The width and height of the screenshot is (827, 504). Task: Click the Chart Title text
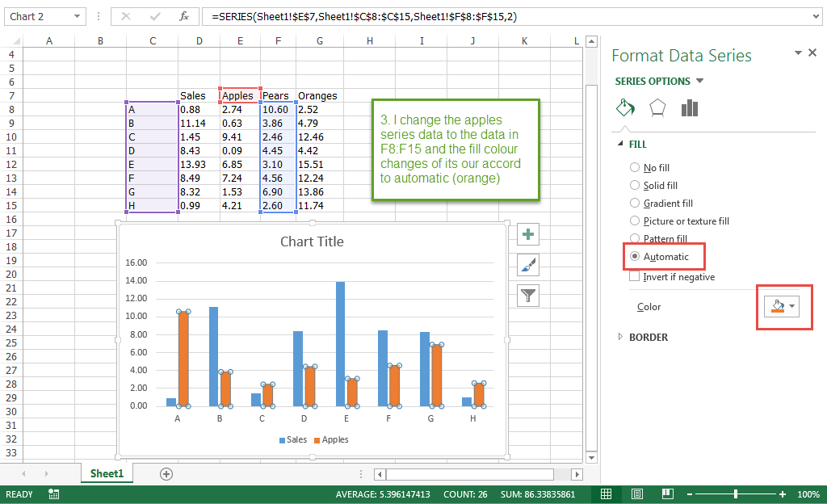(x=312, y=241)
